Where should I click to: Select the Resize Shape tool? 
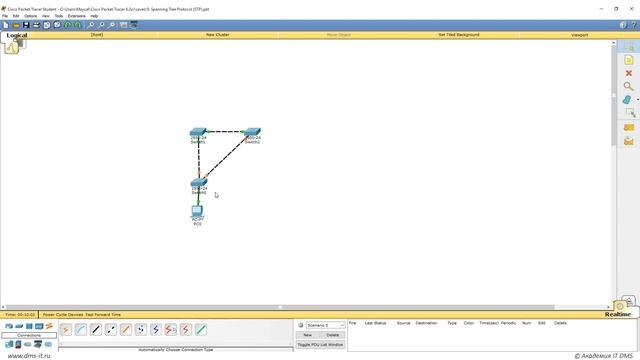pyautogui.click(x=630, y=112)
